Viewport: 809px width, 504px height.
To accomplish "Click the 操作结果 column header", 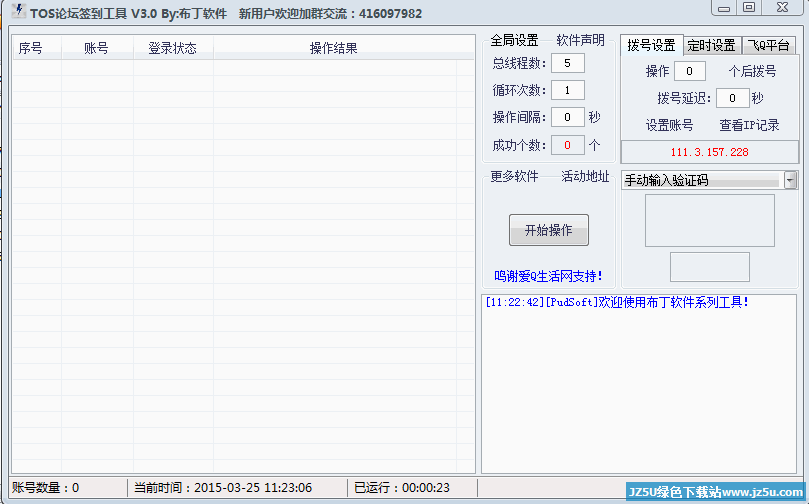I will [334, 48].
